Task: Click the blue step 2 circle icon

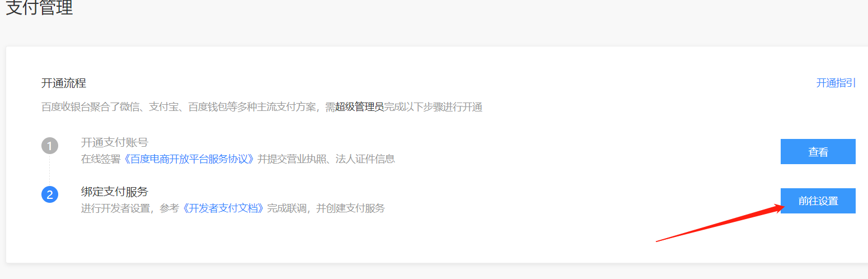Action: point(50,195)
